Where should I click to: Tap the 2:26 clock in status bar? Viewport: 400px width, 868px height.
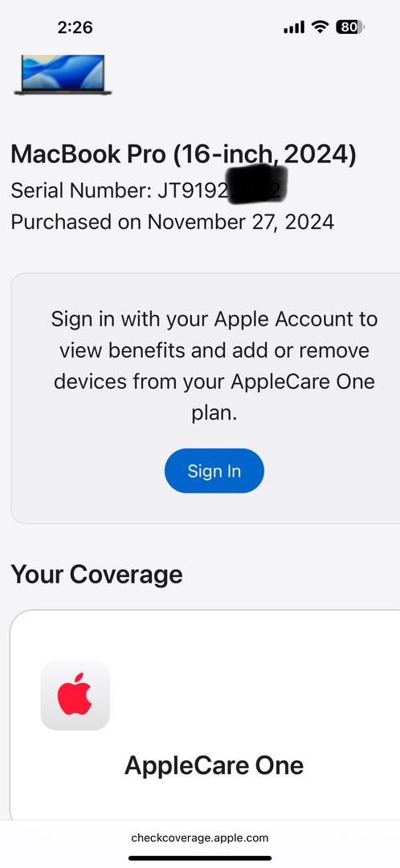coord(75,27)
